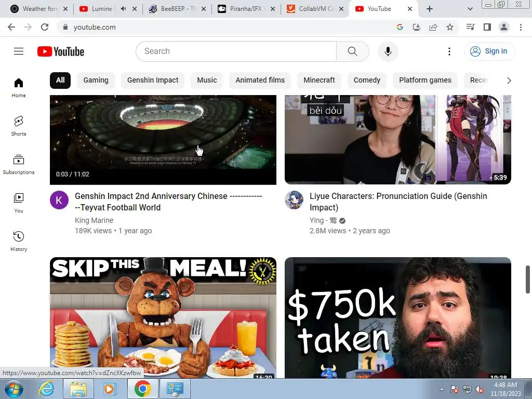Open media controls icon in toolbar

pyautogui.click(x=470, y=27)
